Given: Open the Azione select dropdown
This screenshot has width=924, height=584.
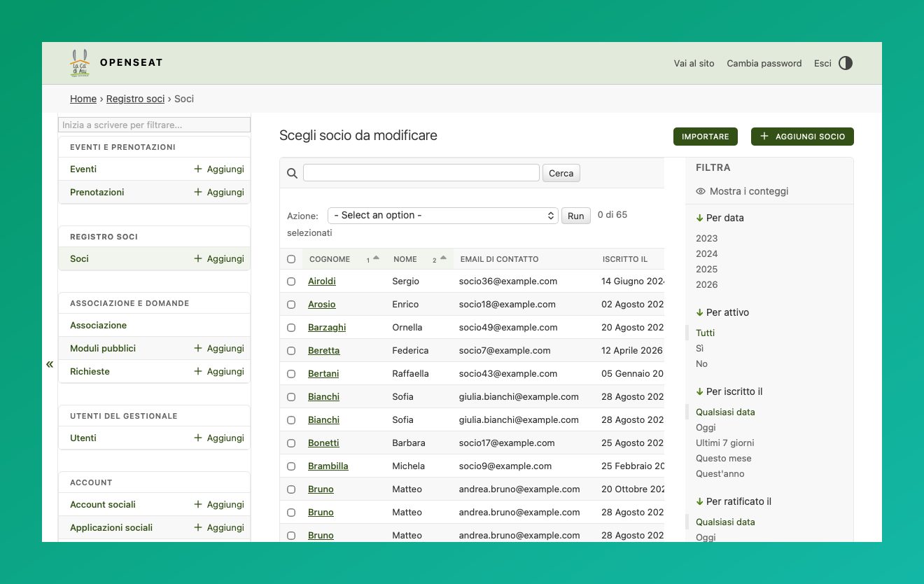Looking at the screenshot, I should (x=442, y=216).
